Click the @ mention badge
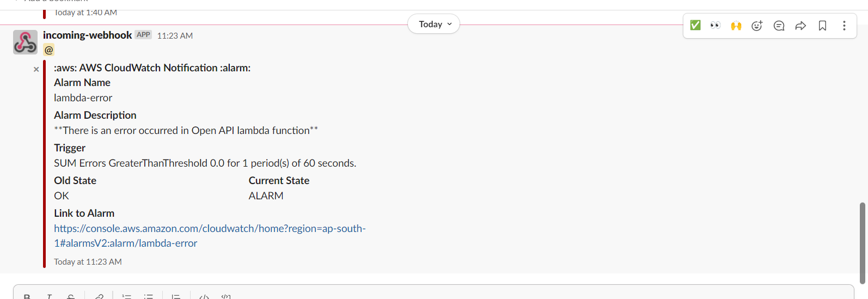 click(x=49, y=50)
